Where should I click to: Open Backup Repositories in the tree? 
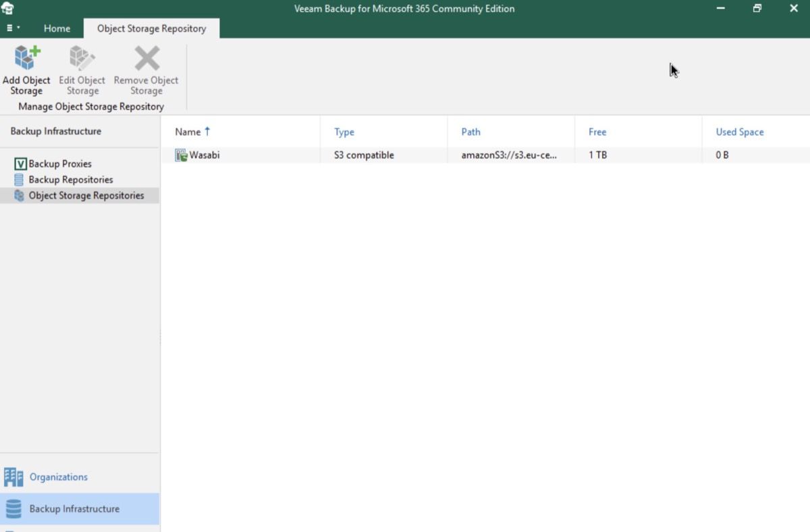click(x=71, y=180)
